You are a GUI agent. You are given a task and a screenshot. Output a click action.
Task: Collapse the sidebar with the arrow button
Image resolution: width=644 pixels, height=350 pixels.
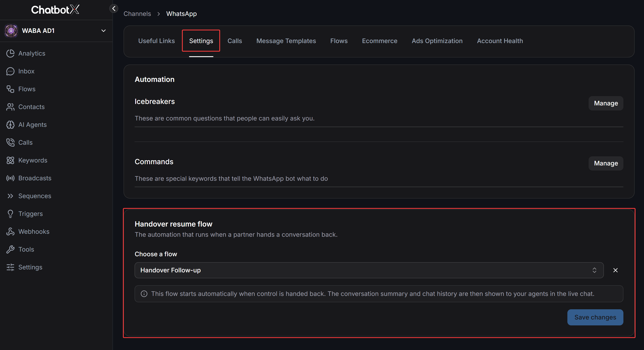point(114,8)
